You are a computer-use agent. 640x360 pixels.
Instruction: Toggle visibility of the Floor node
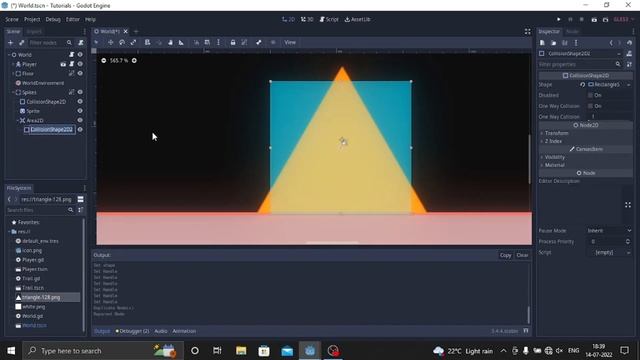[x=80, y=73]
